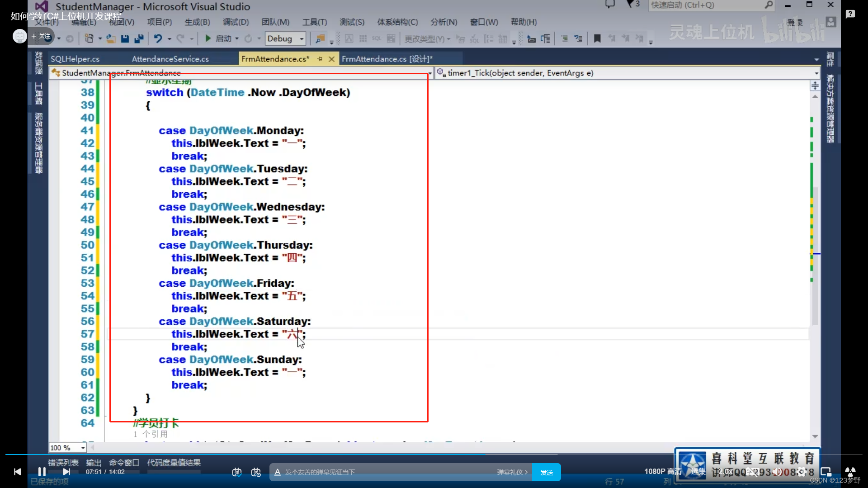Select 1080P 高清 video quality option

coord(662,472)
